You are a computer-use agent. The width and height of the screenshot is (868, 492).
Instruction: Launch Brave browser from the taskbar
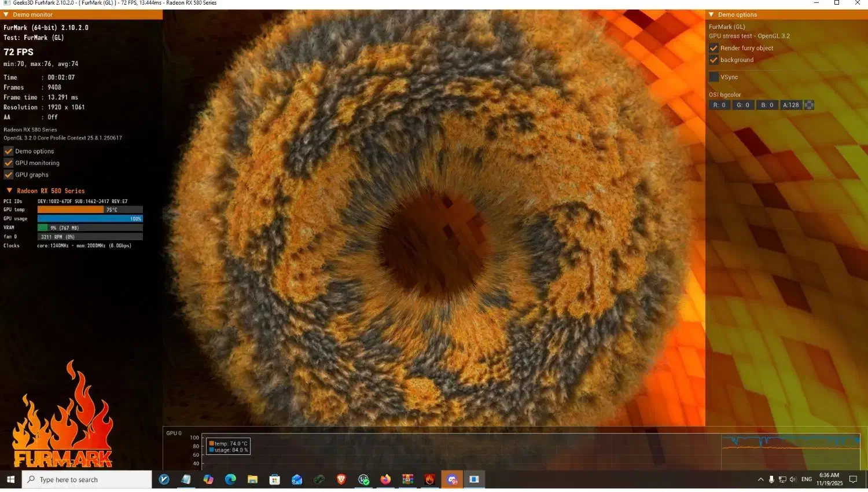341,479
